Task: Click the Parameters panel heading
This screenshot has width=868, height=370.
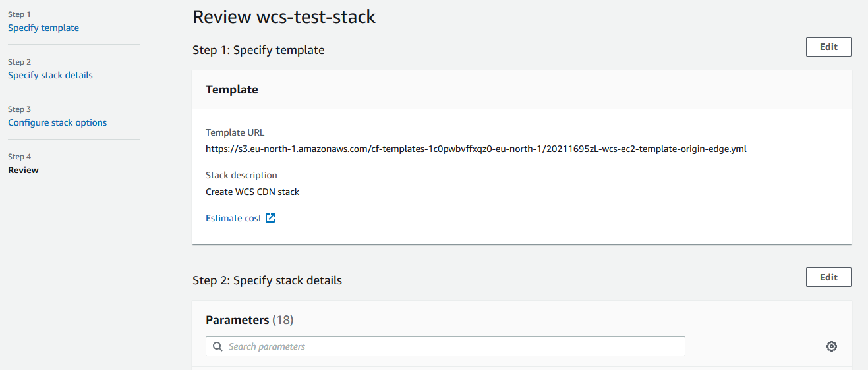Action: [x=237, y=320]
